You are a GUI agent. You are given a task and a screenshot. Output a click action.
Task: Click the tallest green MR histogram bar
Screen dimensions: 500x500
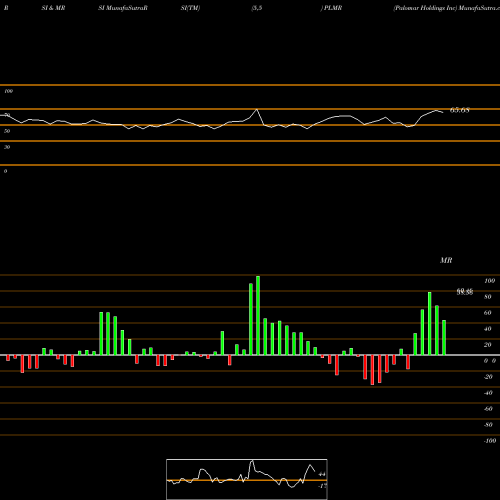258,315
